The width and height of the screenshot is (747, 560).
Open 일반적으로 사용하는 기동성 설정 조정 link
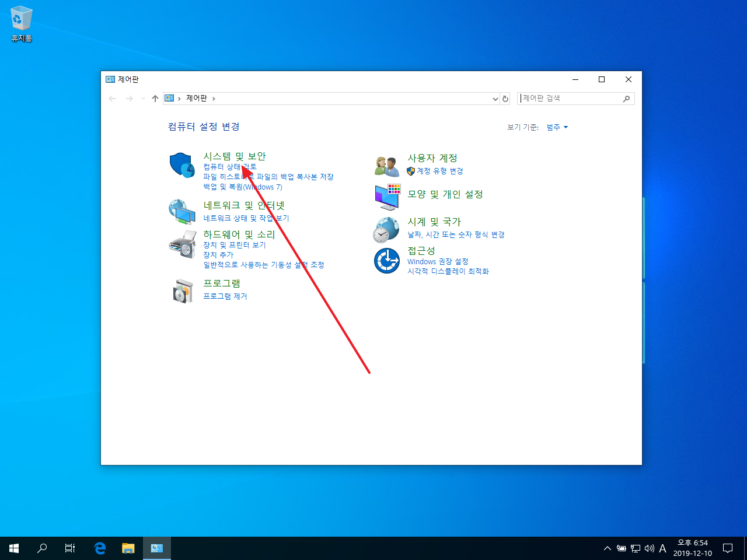264,265
